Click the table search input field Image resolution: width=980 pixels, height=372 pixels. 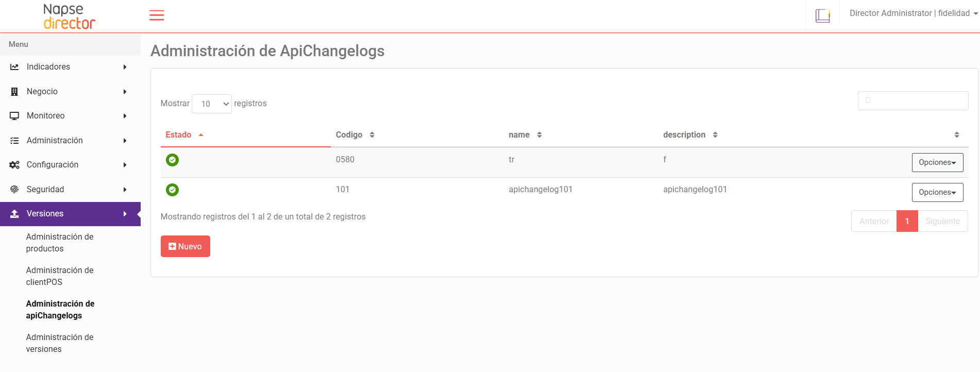coord(913,101)
